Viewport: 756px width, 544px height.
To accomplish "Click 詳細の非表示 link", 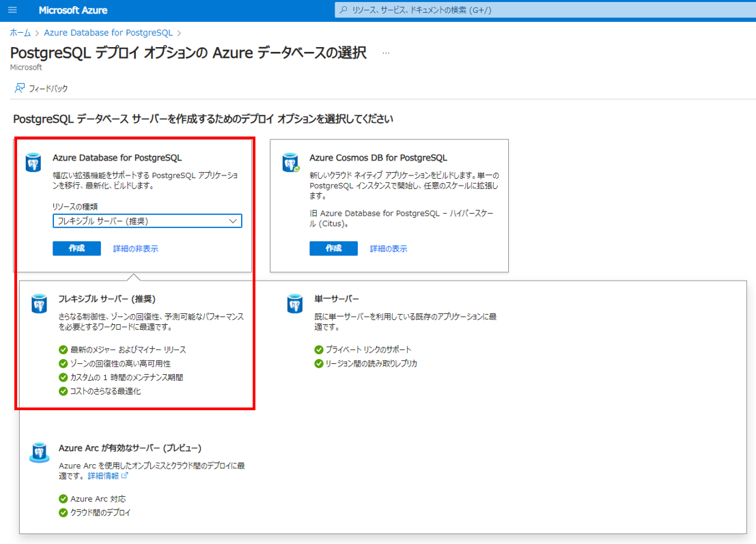I will [x=135, y=248].
